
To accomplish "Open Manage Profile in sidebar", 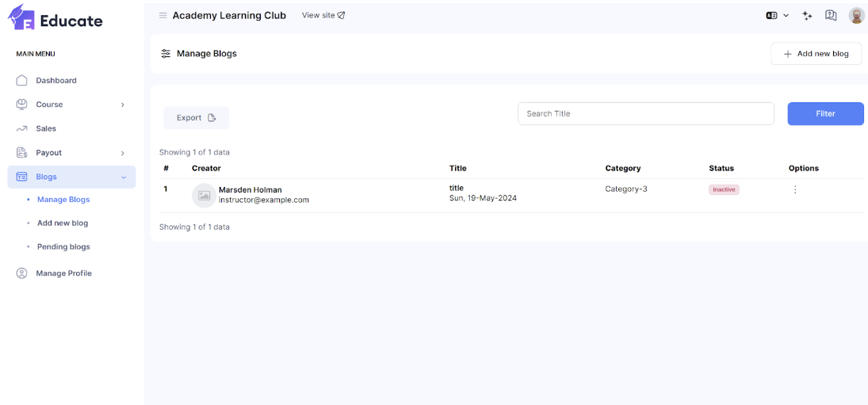I will [63, 273].
